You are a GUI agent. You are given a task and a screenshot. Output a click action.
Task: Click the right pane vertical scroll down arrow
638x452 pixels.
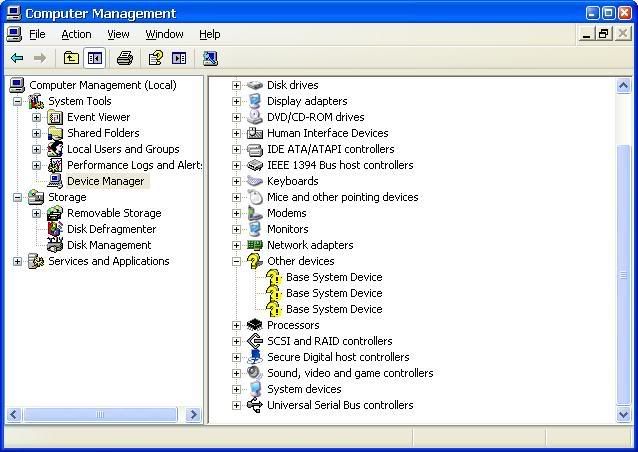624,415
